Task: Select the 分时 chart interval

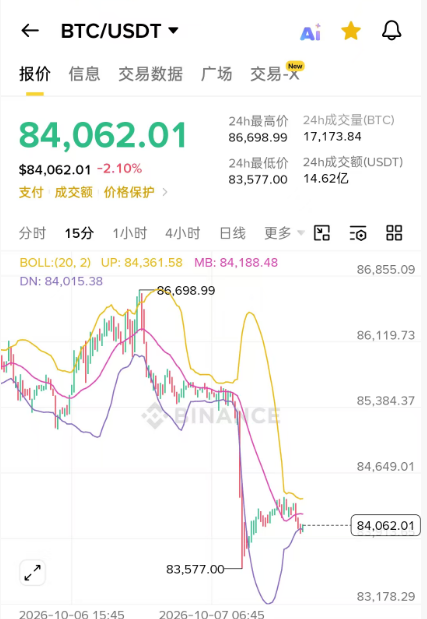Action: (32, 233)
